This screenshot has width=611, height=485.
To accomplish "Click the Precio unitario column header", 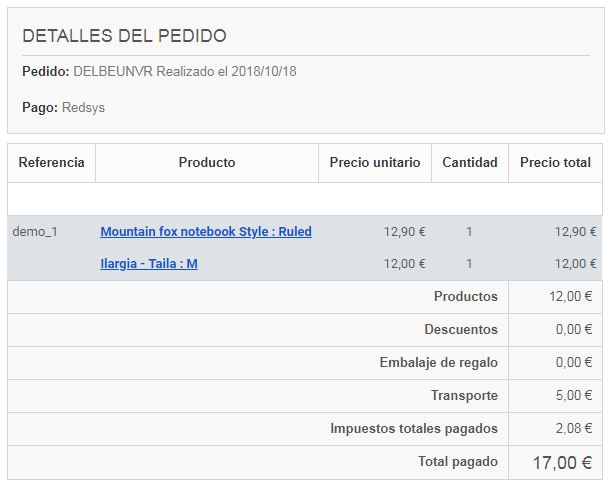I will pos(375,162).
